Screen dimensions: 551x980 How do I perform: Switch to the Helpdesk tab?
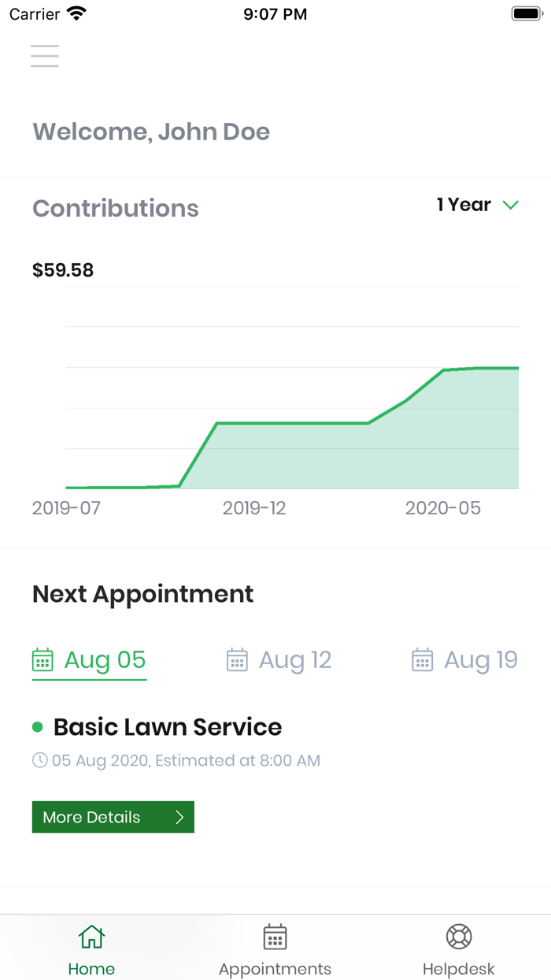(x=458, y=947)
